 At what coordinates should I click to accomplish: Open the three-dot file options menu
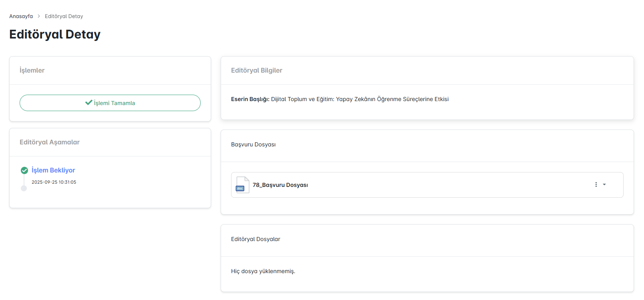(596, 184)
